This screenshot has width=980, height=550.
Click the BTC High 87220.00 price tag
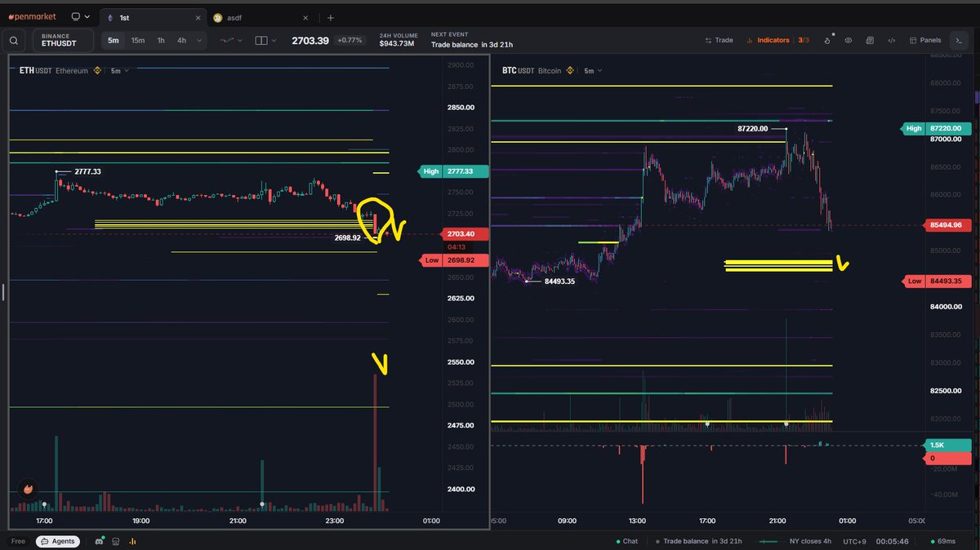(936, 128)
